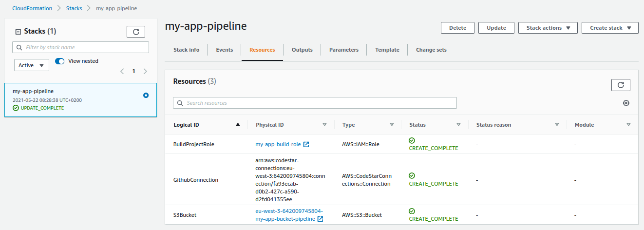This screenshot has height=230, width=644.
Task: Select the my-app-pipeline stack radio button
Action: click(x=146, y=96)
